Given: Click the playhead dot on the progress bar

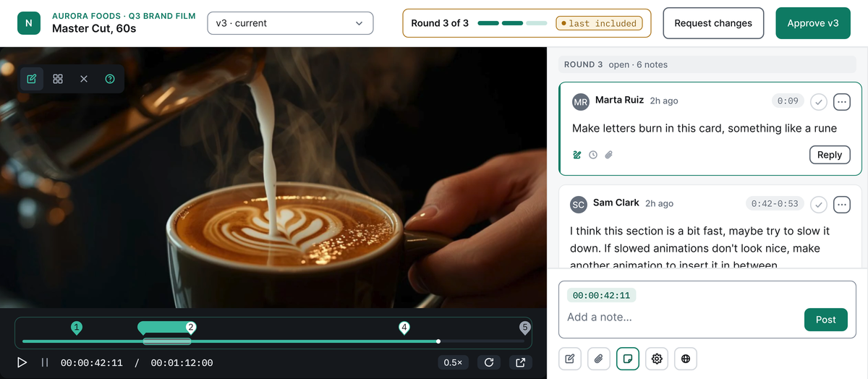Looking at the screenshot, I should click(x=438, y=341).
